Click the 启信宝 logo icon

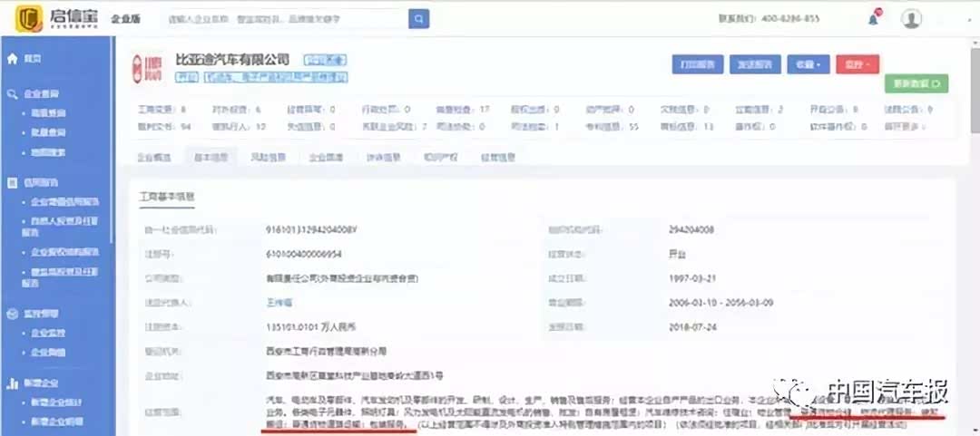tap(29, 18)
